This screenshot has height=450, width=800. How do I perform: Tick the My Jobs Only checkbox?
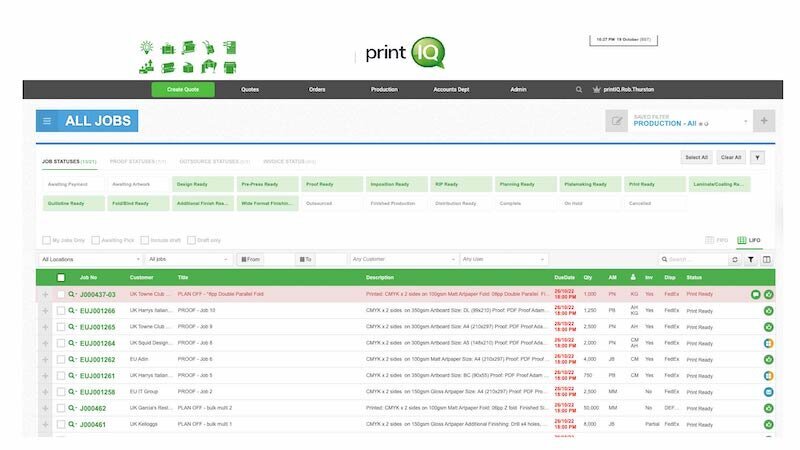click(x=46, y=240)
